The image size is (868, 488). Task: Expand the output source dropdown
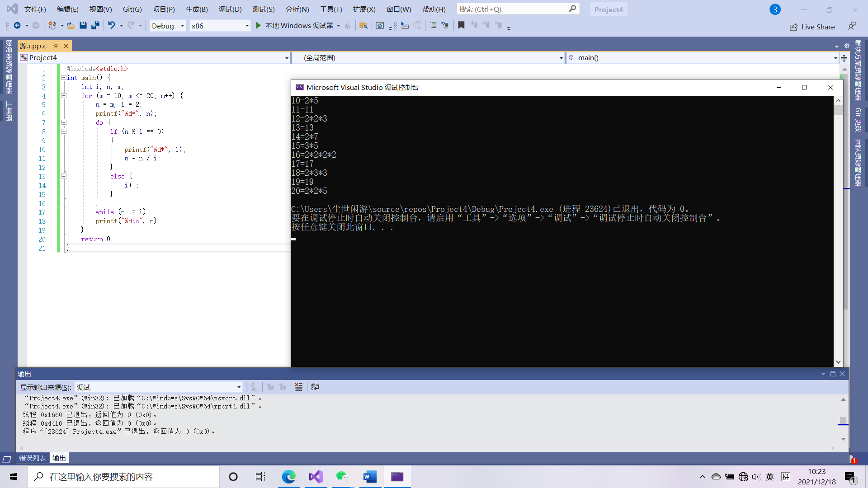point(239,387)
